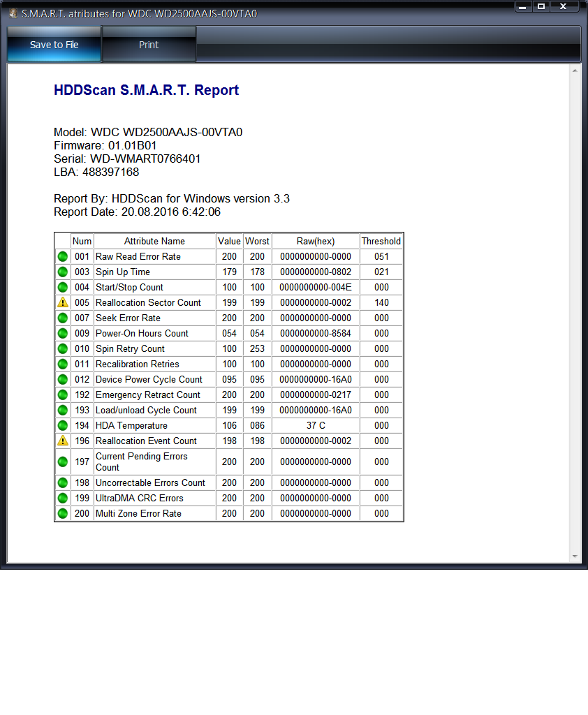The image size is (588, 715).
Task: Click the Save to File button
Action: (x=54, y=44)
